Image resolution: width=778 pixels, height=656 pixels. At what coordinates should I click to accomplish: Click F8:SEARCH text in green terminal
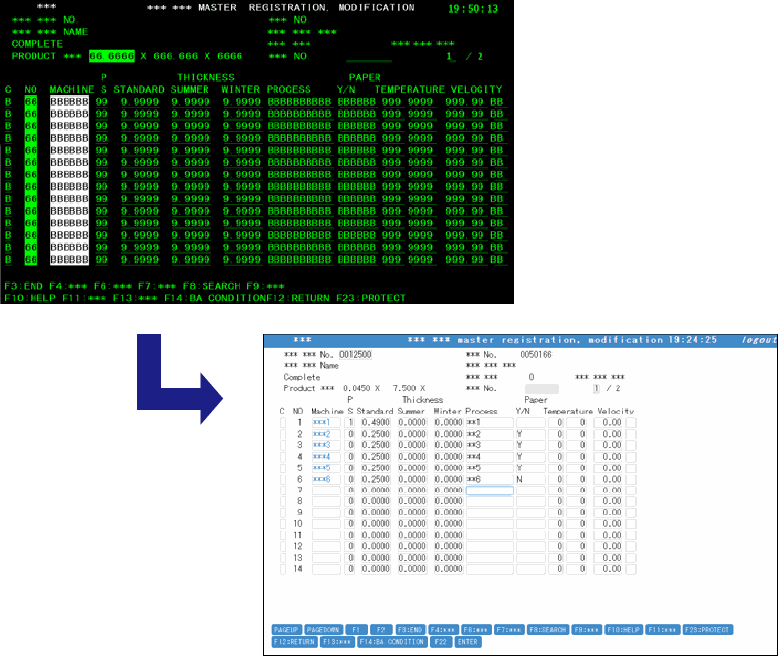[211, 286]
